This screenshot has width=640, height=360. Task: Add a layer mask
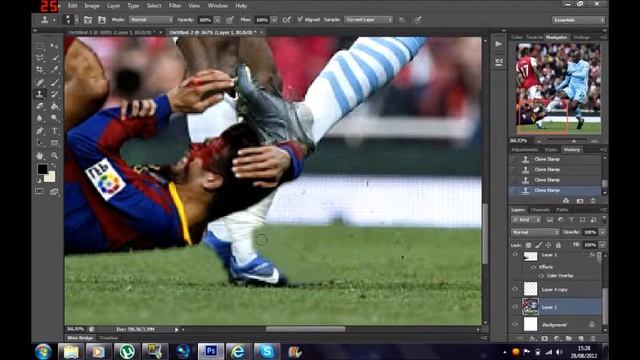(x=544, y=338)
